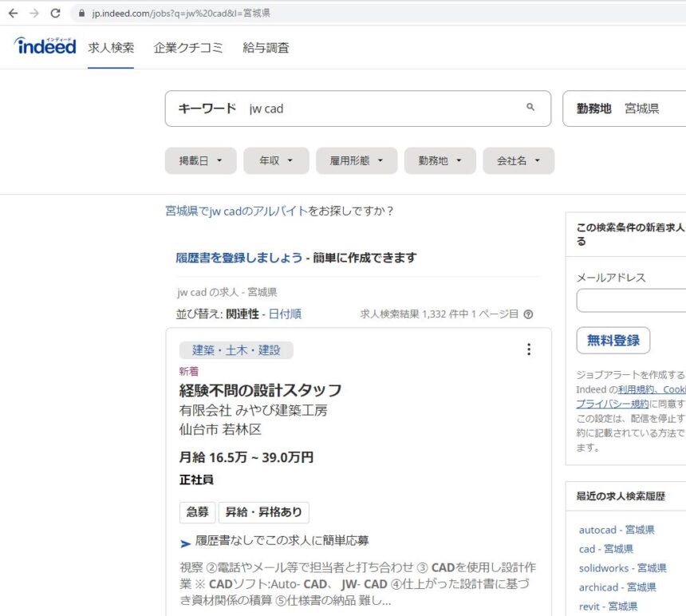
Task: Open the 給与調査 tab
Action: 266,48
